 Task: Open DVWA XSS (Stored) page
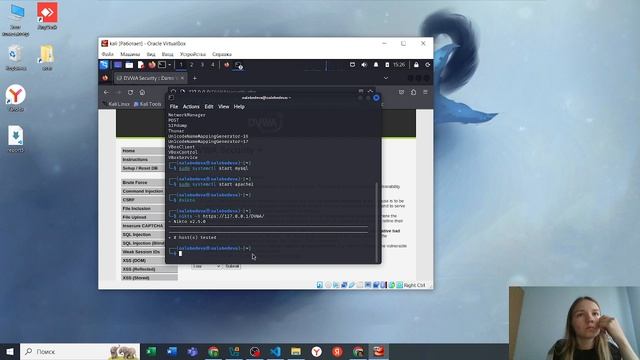149,278
